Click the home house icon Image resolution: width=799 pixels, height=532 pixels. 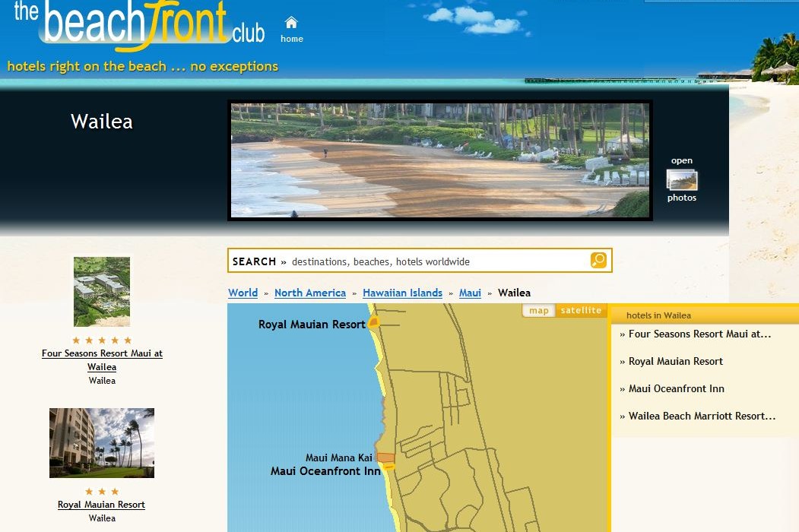pos(291,23)
